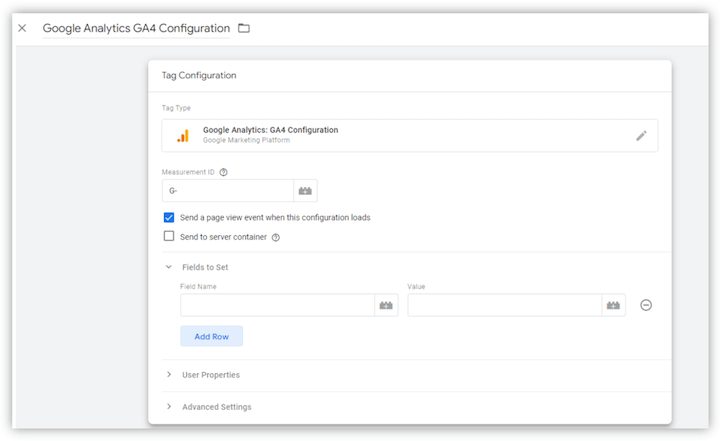Click the Tag Type label
720x441 pixels.
pyautogui.click(x=176, y=108)
